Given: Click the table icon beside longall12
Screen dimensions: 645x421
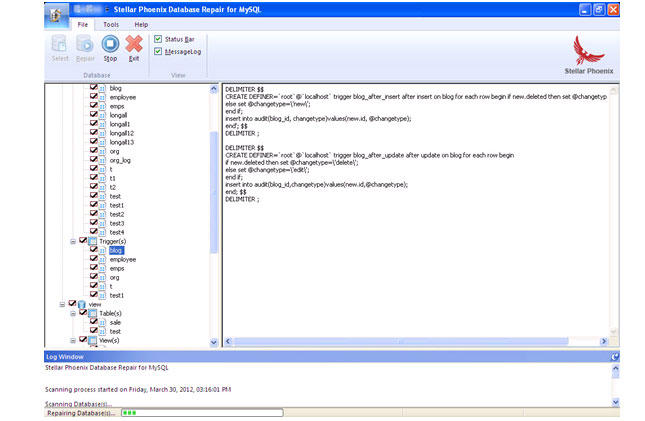Looking at the screenshot, I should (102, 133).
